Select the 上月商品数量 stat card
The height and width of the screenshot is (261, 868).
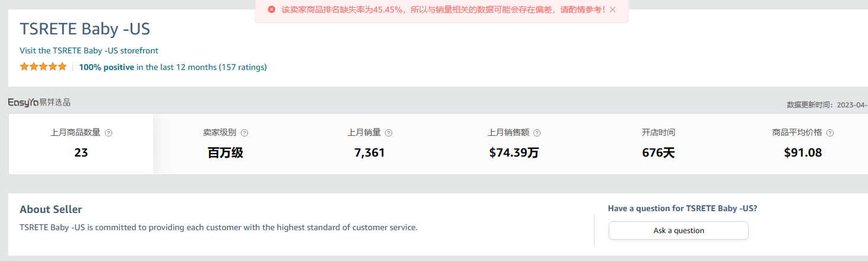[x=81, y=144]
